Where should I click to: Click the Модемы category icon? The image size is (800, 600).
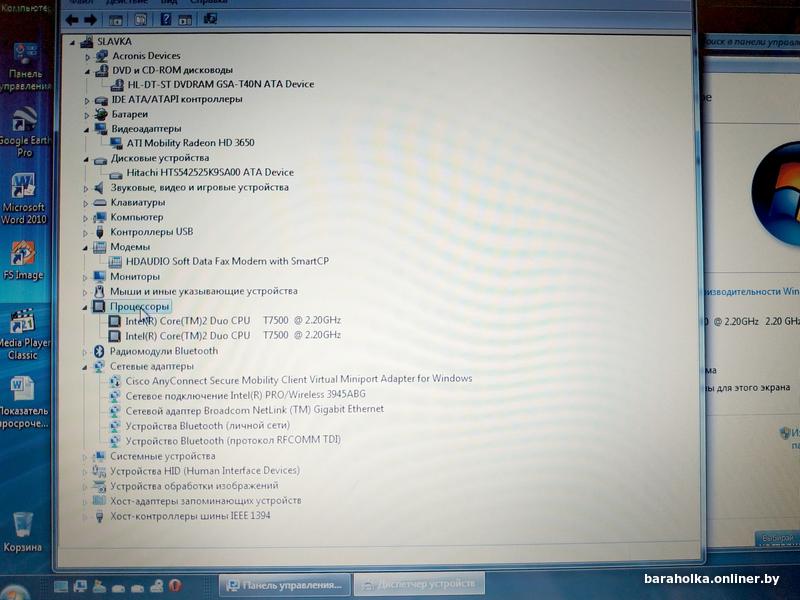[x=99, y=247]
